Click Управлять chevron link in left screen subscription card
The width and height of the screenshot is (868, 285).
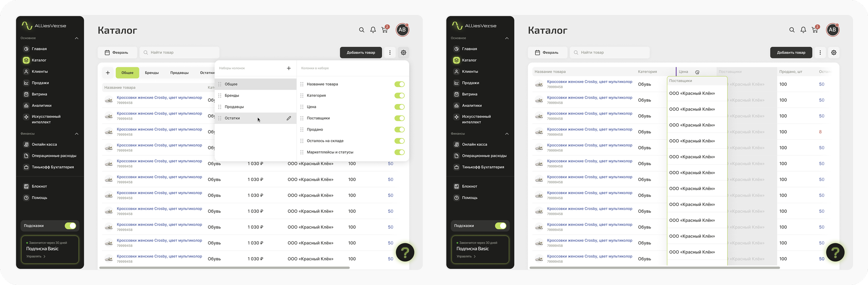36,257
